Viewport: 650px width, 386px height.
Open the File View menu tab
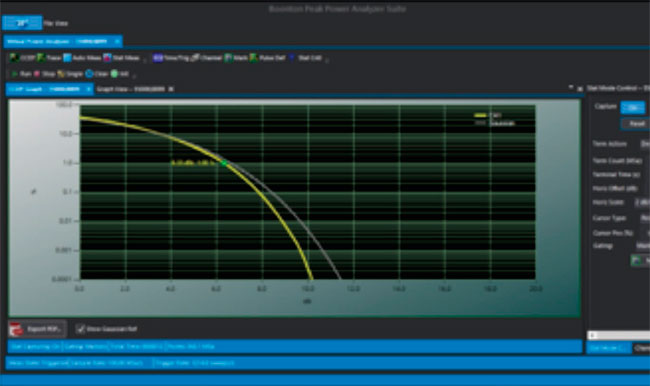coord(56,23)
